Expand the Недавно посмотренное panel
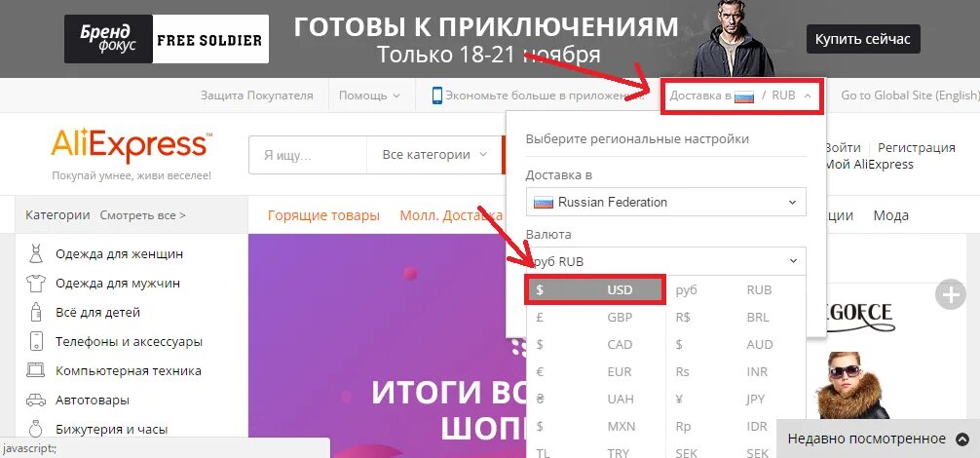 pos(878,439)
